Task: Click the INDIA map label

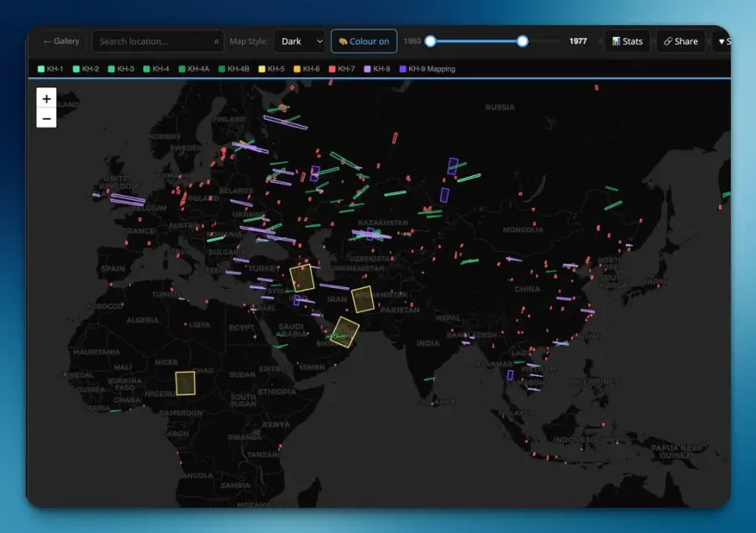Action: click(428, 343)
